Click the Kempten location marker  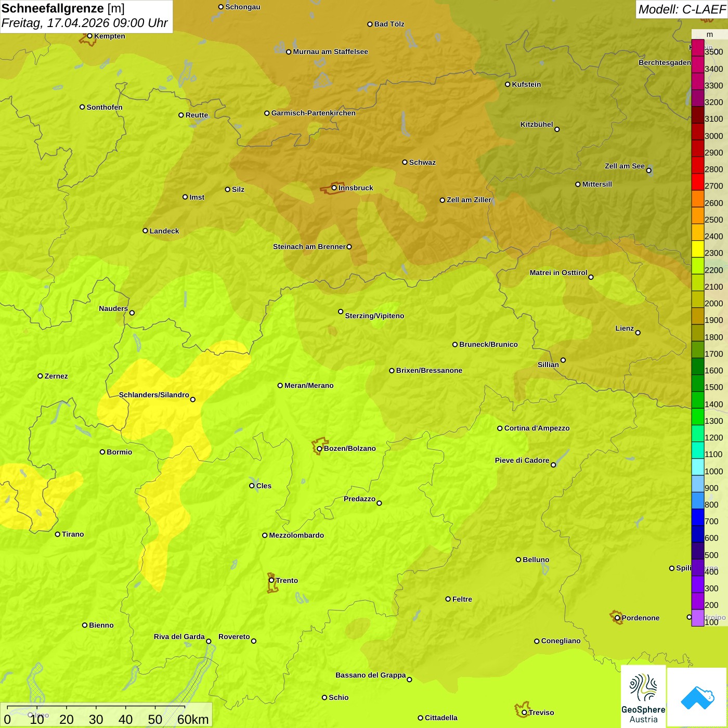(x=89, y=36)
